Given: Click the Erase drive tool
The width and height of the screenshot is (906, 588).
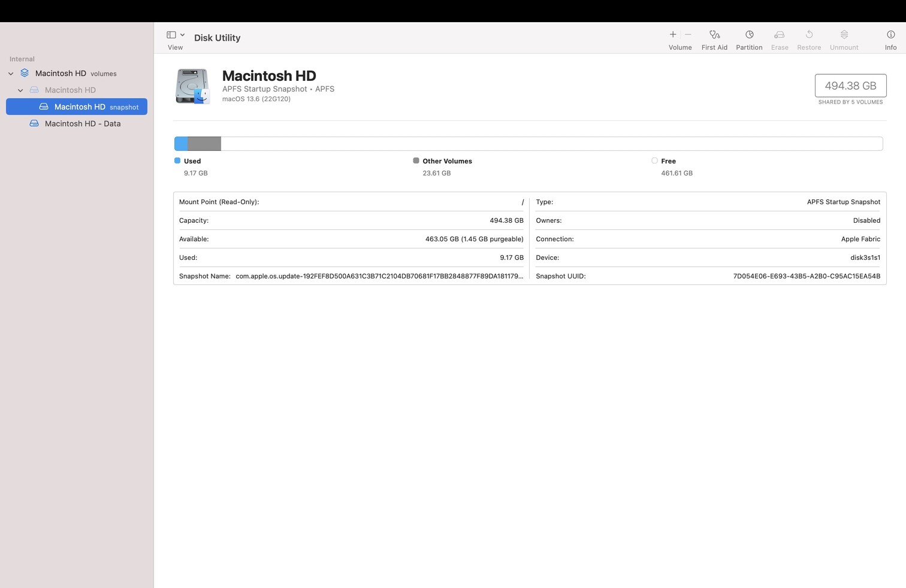Looking at the screenshot, I should coord(779,35).
